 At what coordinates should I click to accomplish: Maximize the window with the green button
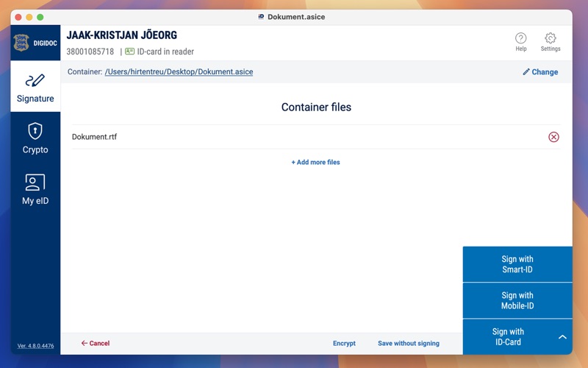click(40, 17)
